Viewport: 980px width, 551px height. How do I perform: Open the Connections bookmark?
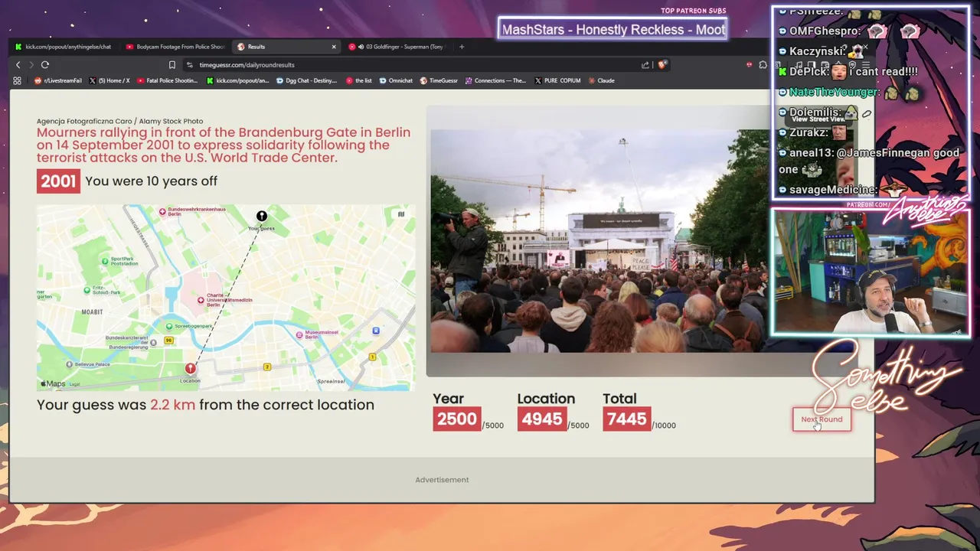coord(496,80)
